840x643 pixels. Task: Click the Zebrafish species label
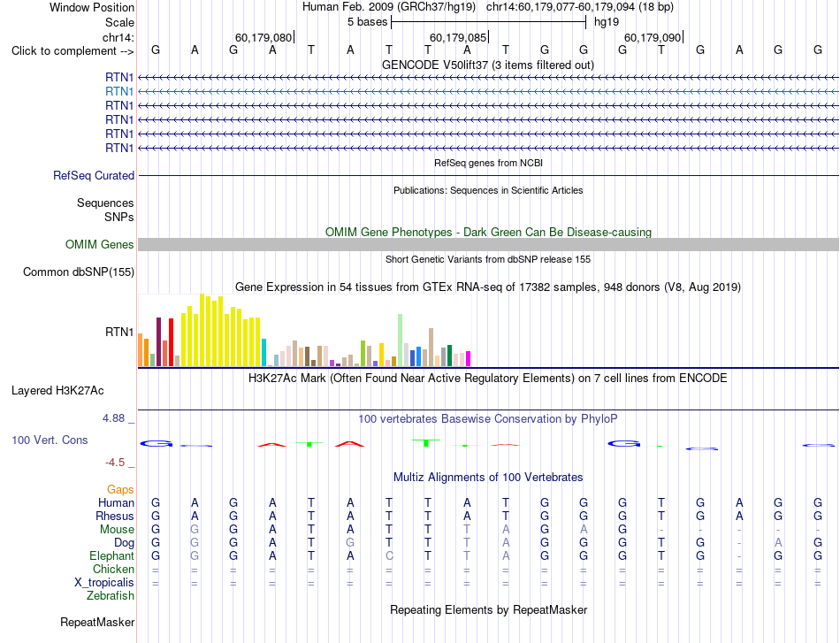(111, 595)
